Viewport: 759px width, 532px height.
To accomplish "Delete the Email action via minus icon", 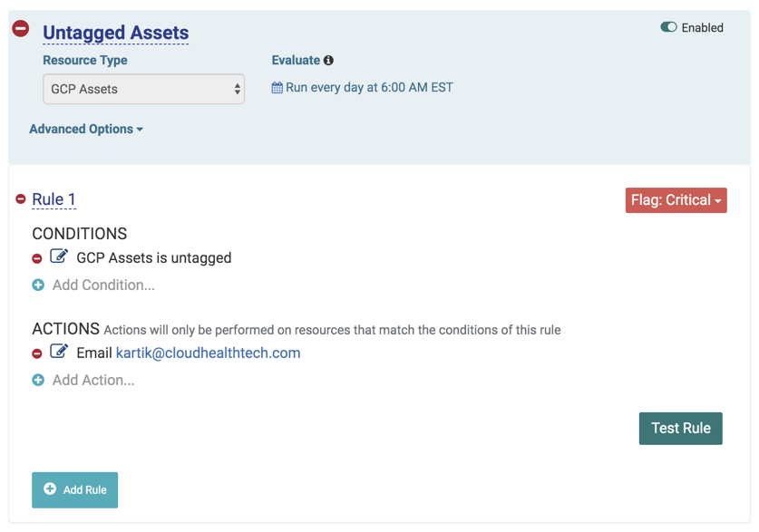I will point(37,353).
